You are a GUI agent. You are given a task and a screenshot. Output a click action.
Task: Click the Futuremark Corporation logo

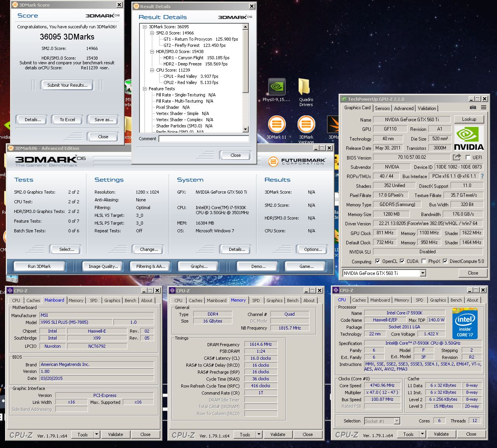(297, 161)
